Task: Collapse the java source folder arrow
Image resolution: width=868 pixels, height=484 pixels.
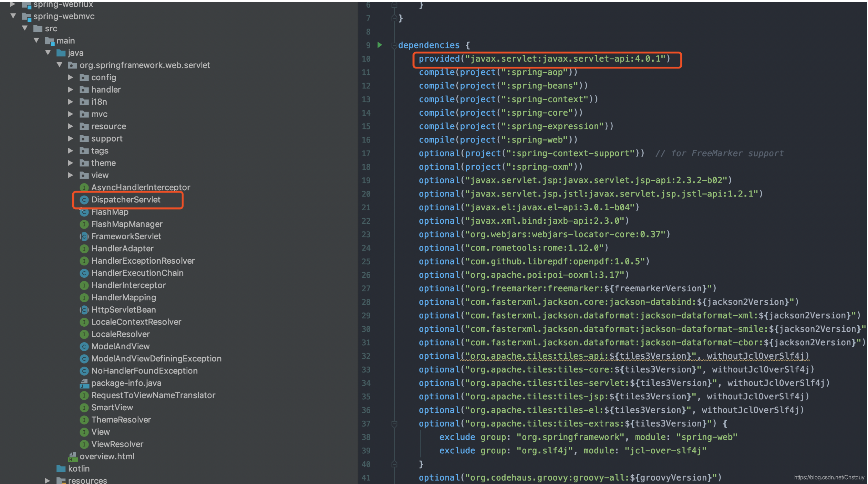Action: click(x=48, y=53)
